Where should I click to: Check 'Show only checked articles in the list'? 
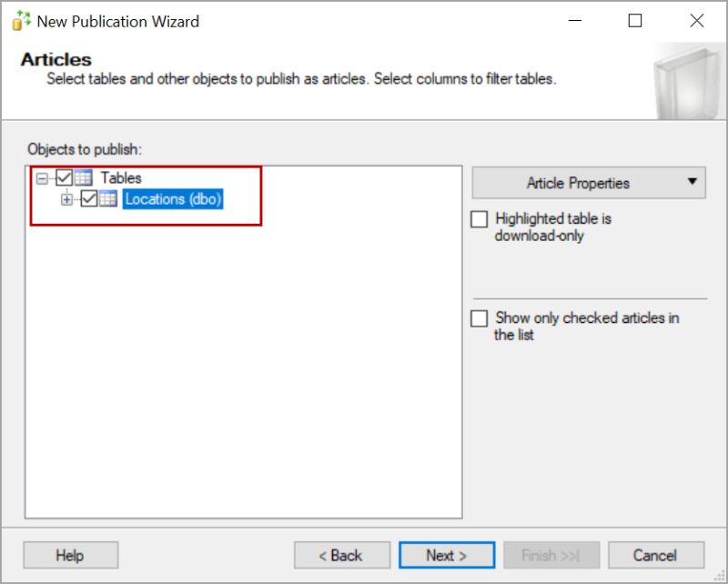click(x=480, y=318)
